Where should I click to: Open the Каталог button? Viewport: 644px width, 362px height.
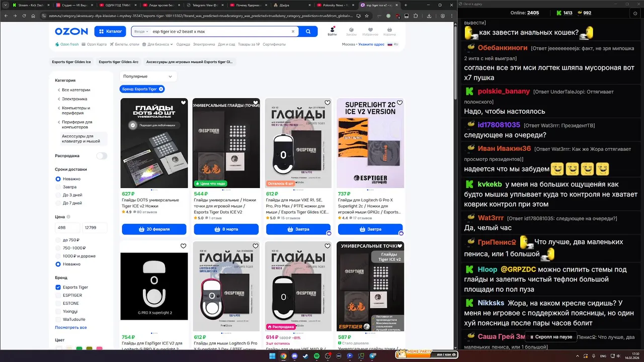click(x=110, y=31)
